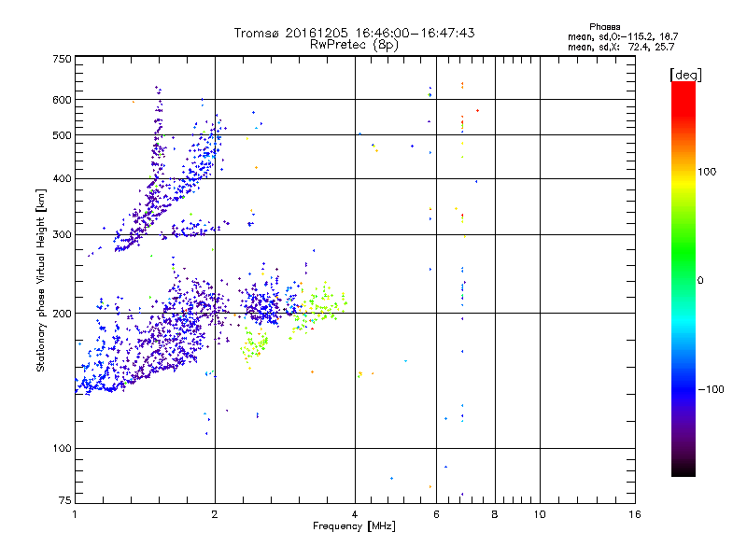Click the green middle of the colorbar
Viewport: 747px width, 560px height.
[x=684, y=252]
